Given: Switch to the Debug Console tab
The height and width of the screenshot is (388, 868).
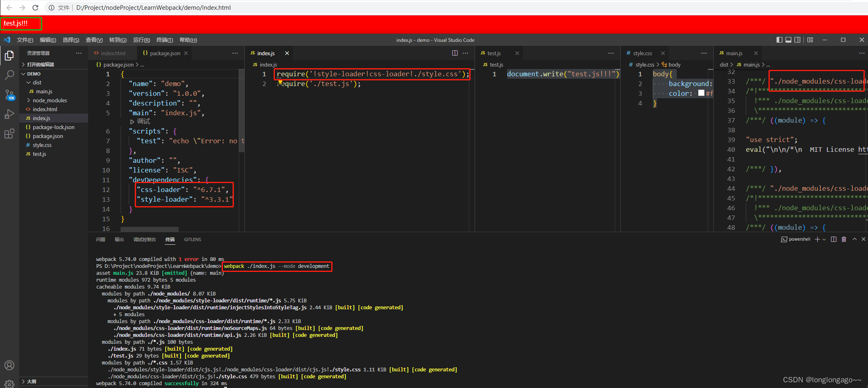Looking at the screenshot, I should tap(145, 239).
